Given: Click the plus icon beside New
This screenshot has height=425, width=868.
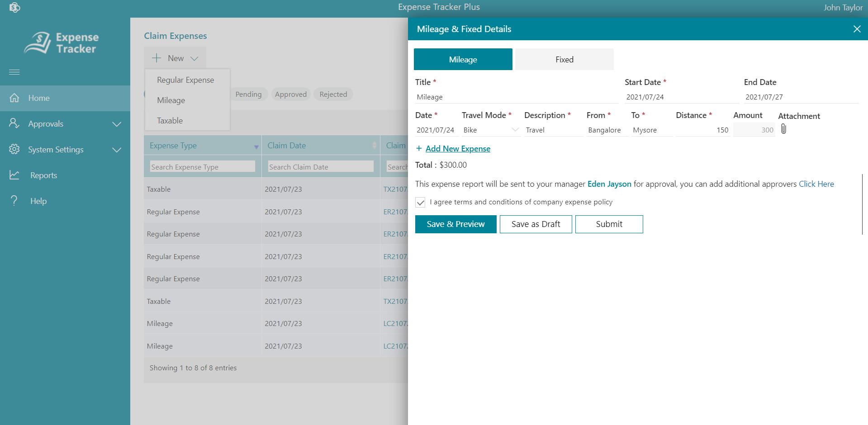Looking at the screenshot, I should point(157,58).
